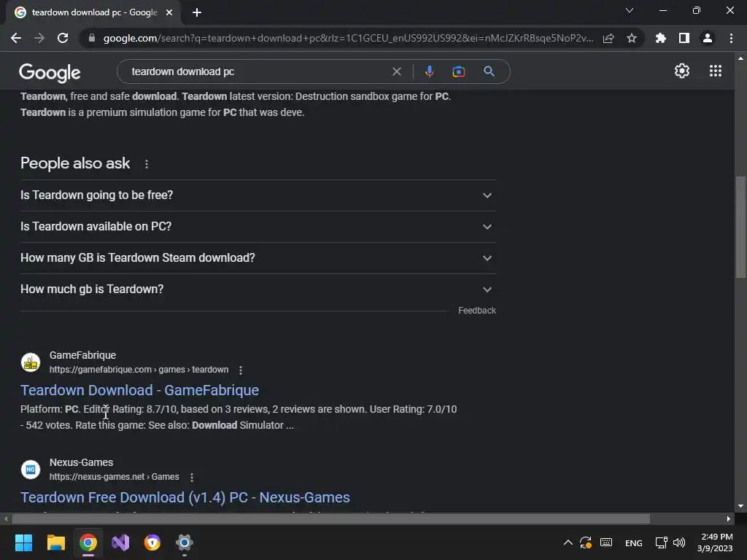The width and height of the screenshot is (747, 560).
Task: Open clock showing 2:49 PM
Action: pos(715,542)
